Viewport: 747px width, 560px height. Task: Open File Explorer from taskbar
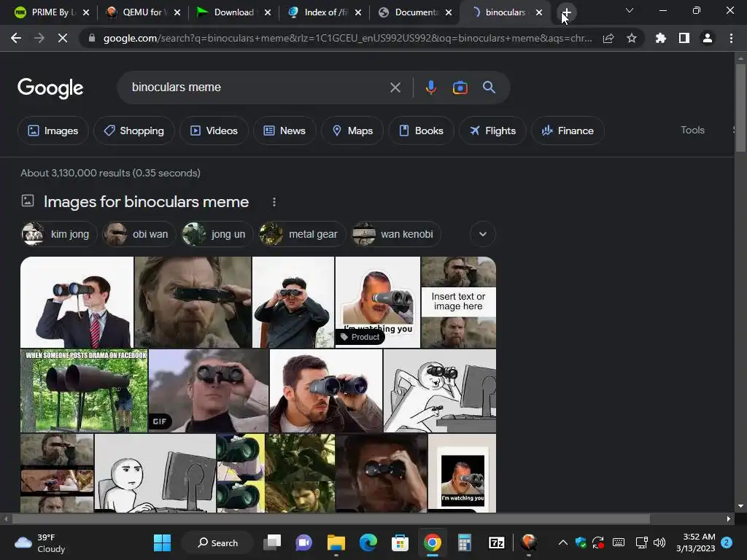336,542
